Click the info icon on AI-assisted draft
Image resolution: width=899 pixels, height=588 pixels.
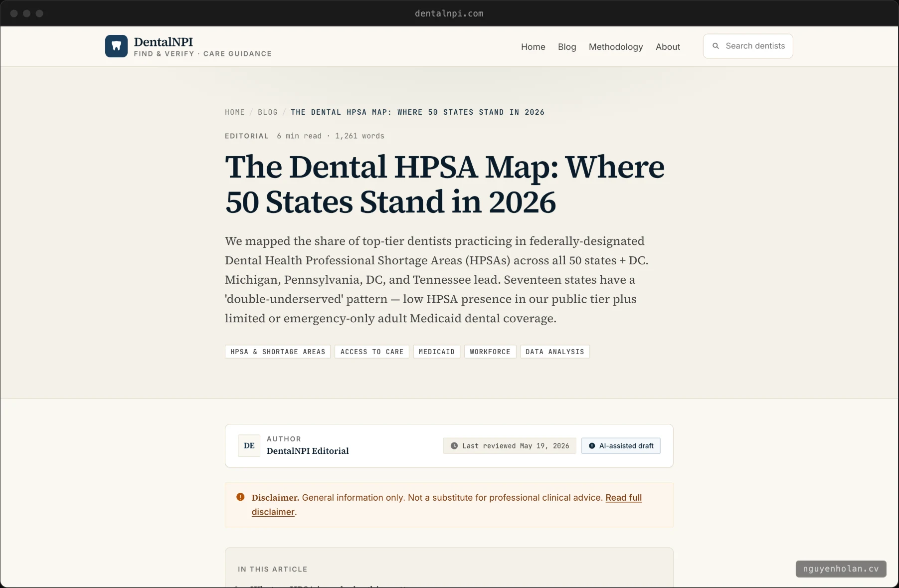(x=592, y=446)
